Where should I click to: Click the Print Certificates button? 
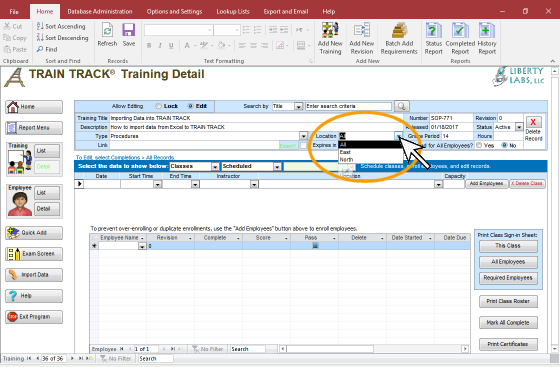pos(508,344)
